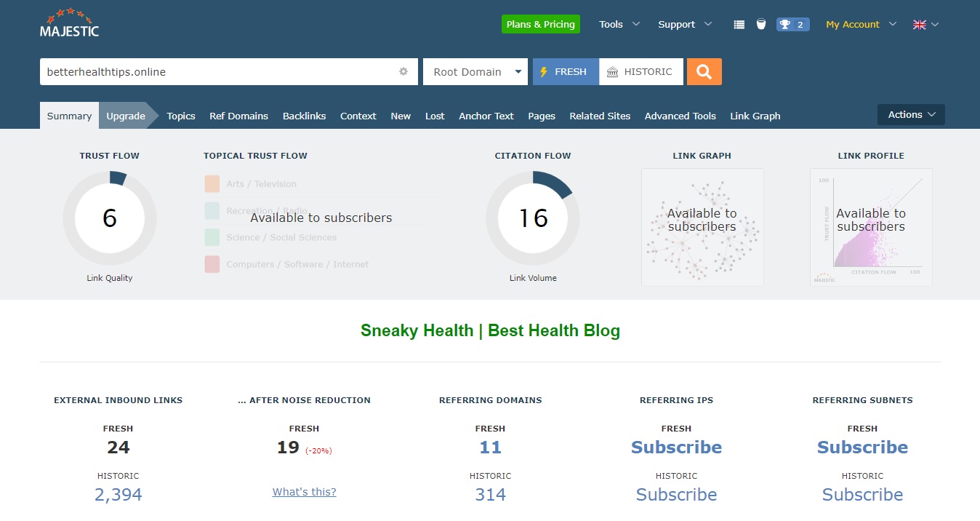Switch to the HISTORIC index
Image resolution: width=980 pixels, height=521 pixels.
click(x=641, y=71)
